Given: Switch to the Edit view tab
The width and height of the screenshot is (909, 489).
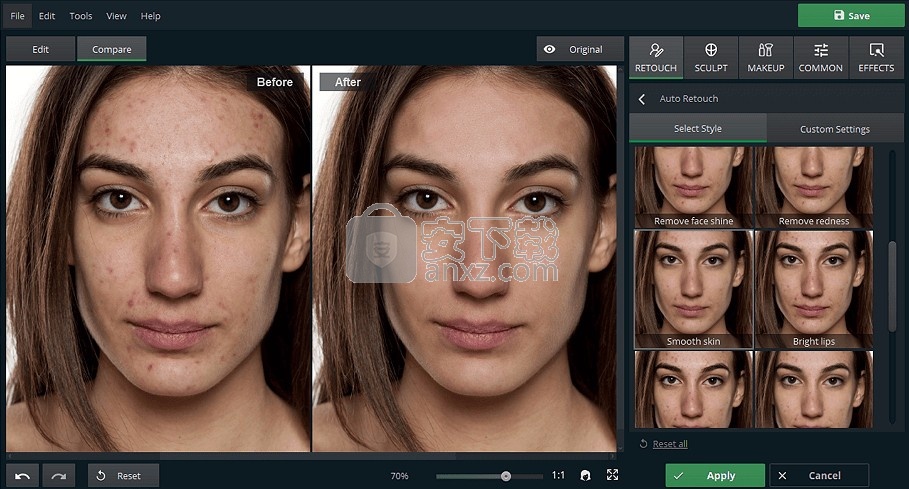Looking at the screenshot, I should tap(41, 49).
